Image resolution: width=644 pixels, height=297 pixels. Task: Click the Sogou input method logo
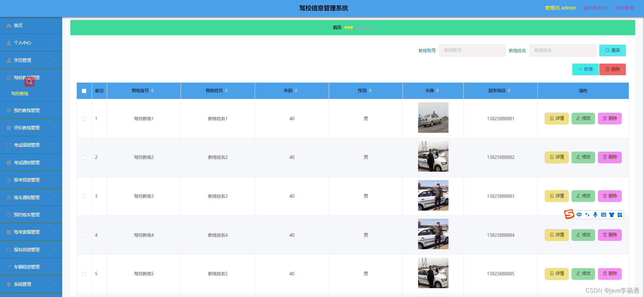(569, 214)
